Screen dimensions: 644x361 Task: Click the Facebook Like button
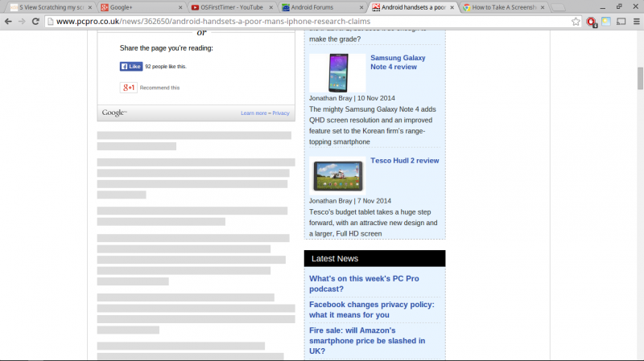pos(131,67)
